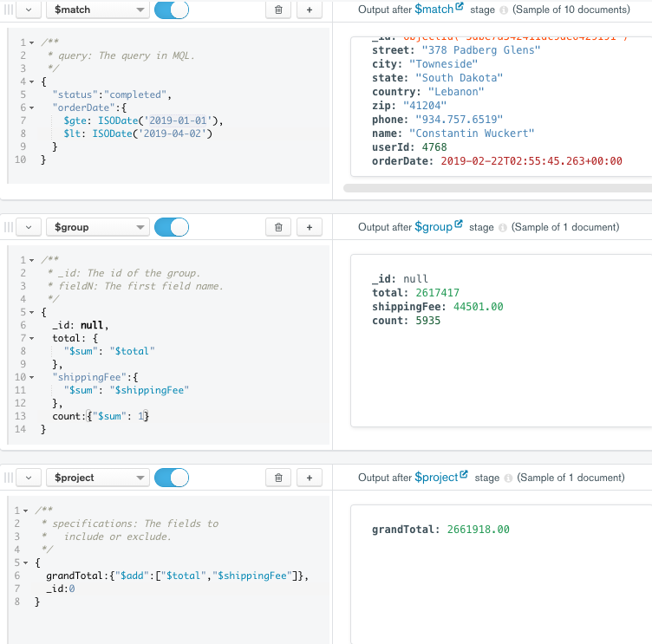The image size is (652, 644).
Task: Grab the $project stage drag handle
Action: (9, 478)
